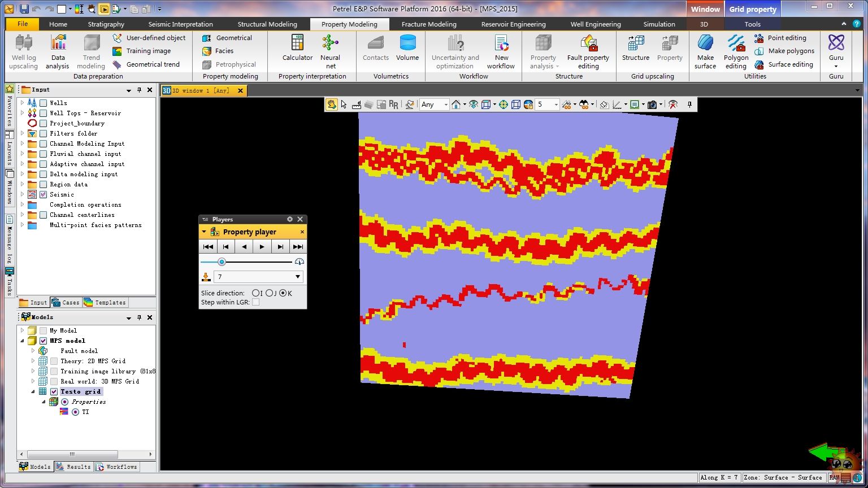
Task: Select slice direction I radio
Action: pyautogui.click(x=255, y=293)
